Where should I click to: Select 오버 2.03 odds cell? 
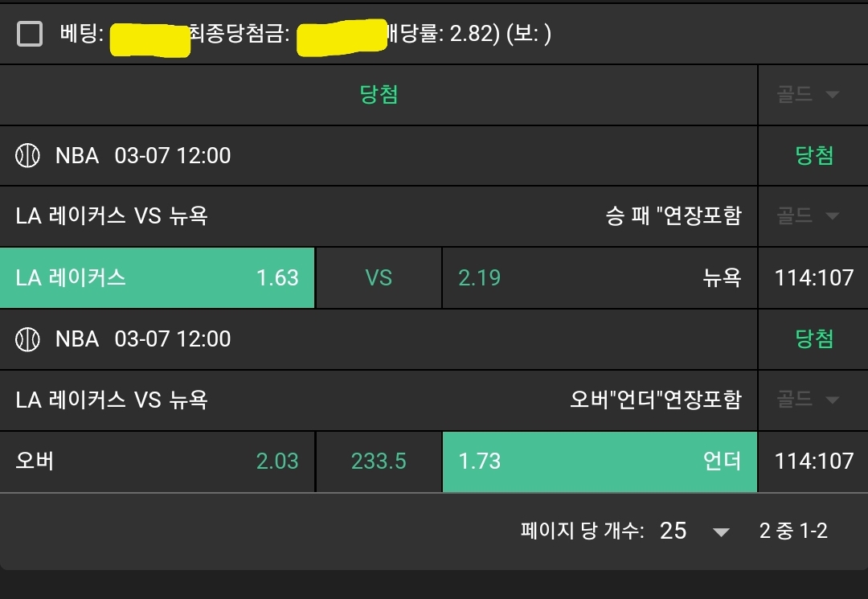coord(158,461)
